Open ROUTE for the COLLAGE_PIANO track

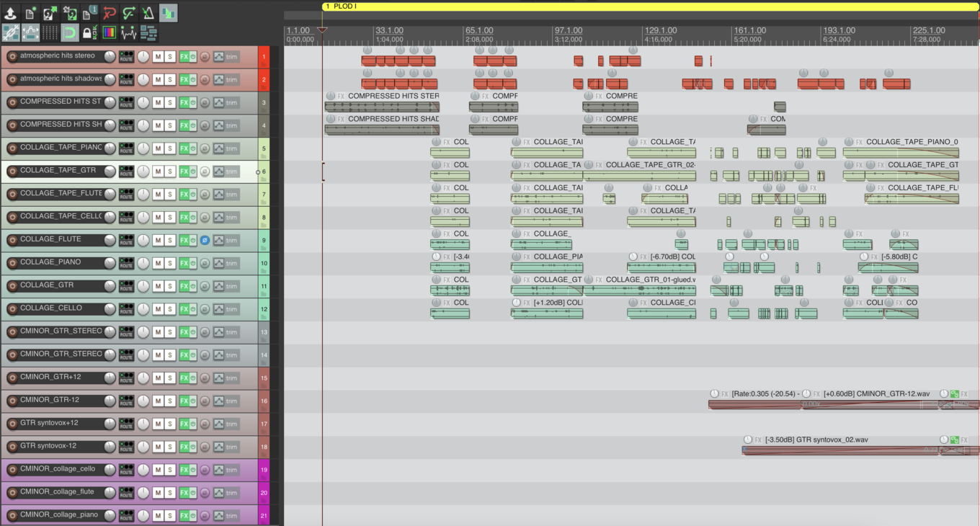point(126,263)
